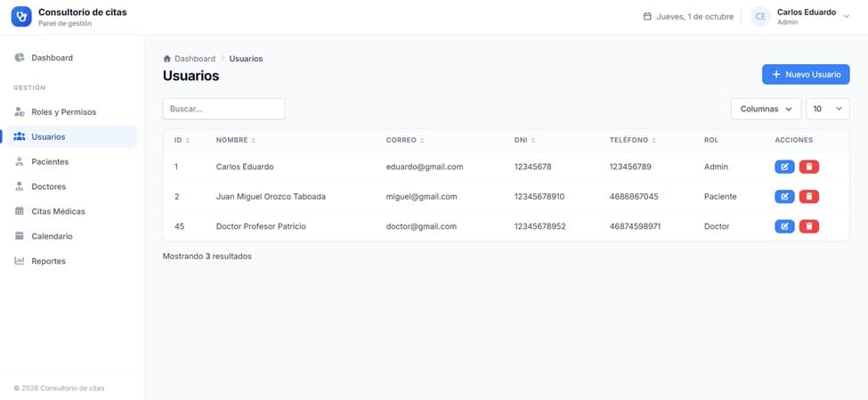Click phone number 4686867045
868x400 pixels.
pyautogui.click(x=634, y=197)
